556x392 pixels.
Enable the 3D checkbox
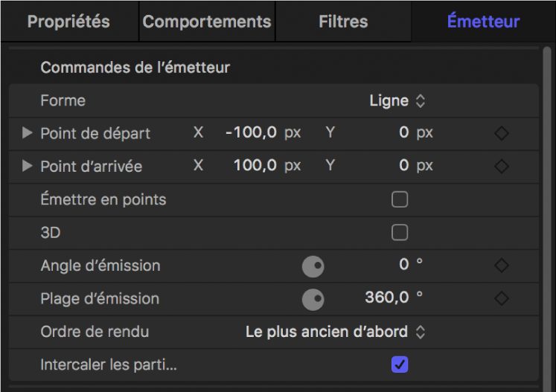pyautogui.click(x=400, y=233)
